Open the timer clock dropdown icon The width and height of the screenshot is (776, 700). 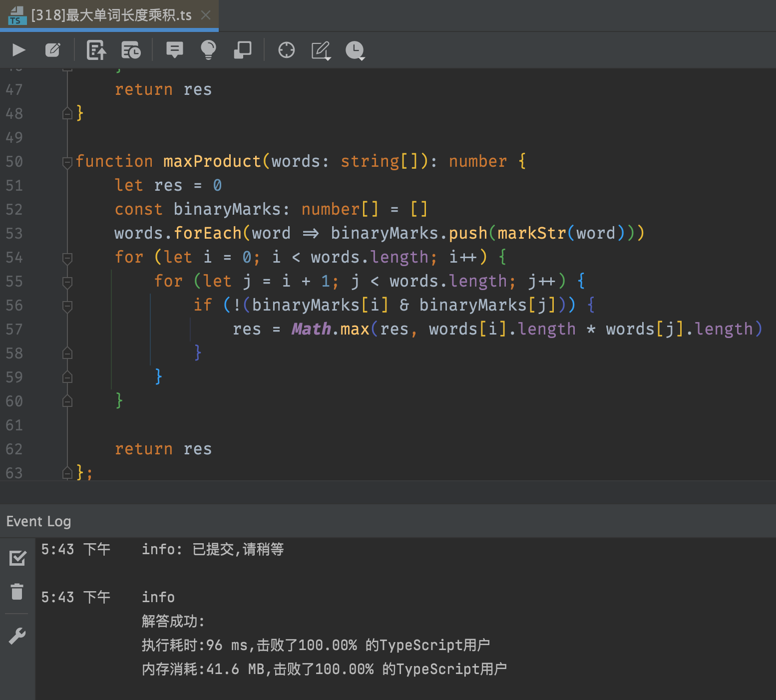tap(355, 50)
